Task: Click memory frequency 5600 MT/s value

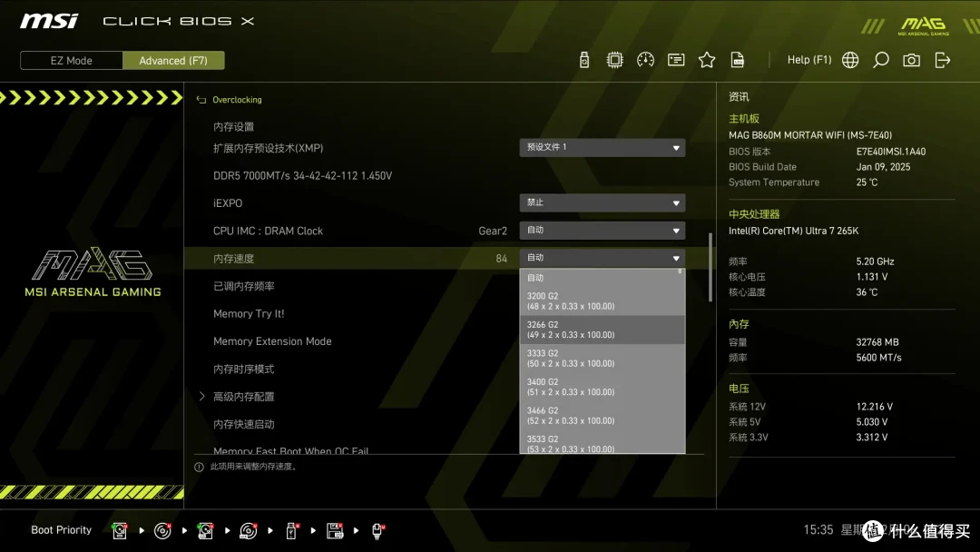Action: coord(878,358)
